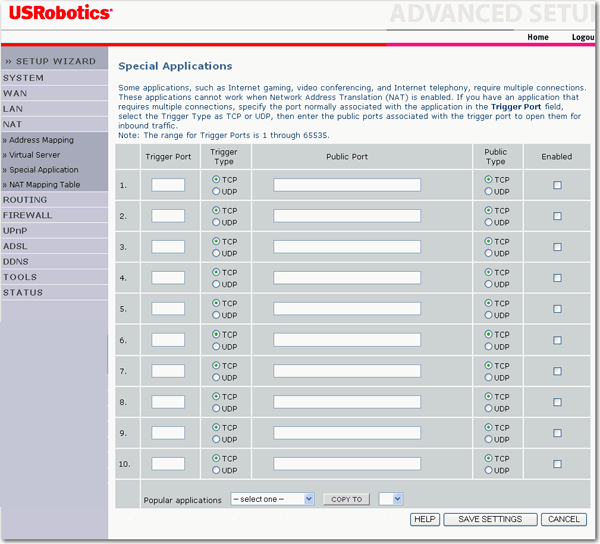600x544 pixels.
Task: Enable row 8 checkbox
Action: 557,402
